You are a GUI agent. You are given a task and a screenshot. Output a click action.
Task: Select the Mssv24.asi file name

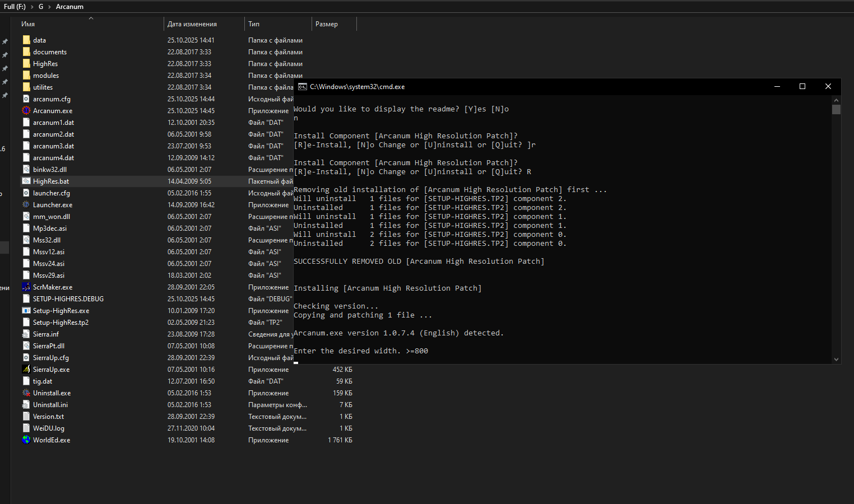49,264
